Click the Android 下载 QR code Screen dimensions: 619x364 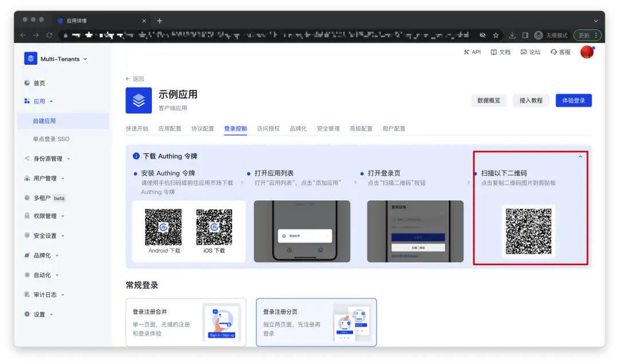(163, 227)
